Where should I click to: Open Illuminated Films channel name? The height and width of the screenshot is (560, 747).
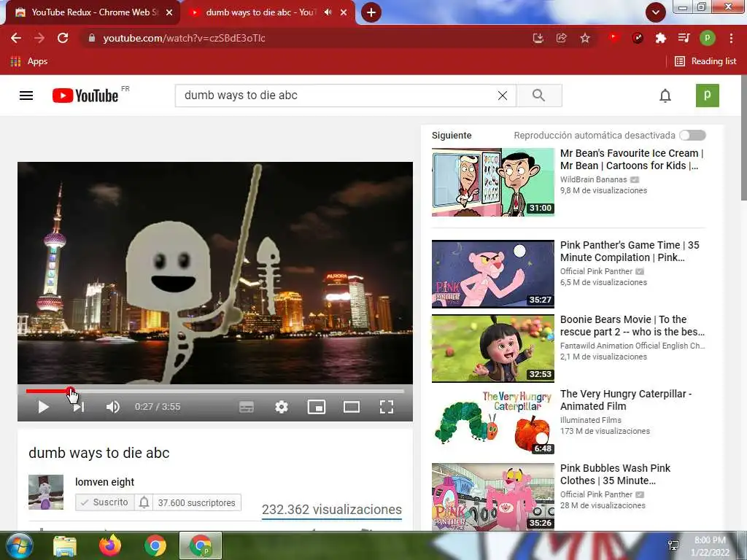591,420
